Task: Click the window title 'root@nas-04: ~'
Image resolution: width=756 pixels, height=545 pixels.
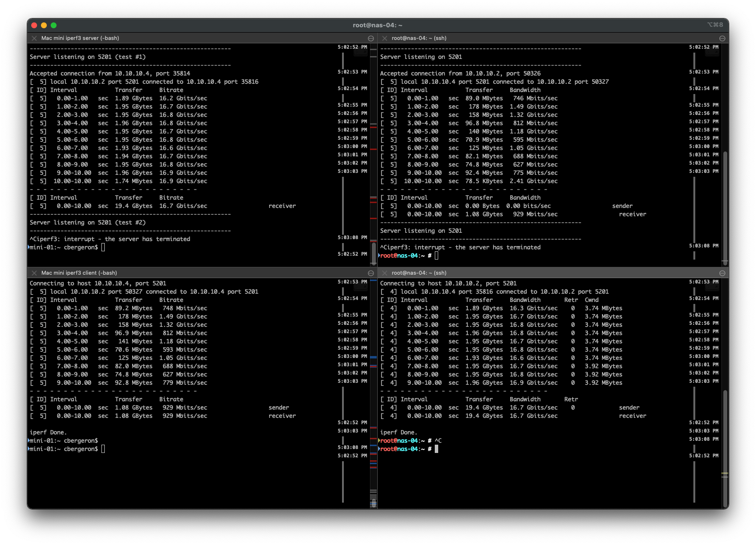Action: pyautogui.click(x=378, y=25)
